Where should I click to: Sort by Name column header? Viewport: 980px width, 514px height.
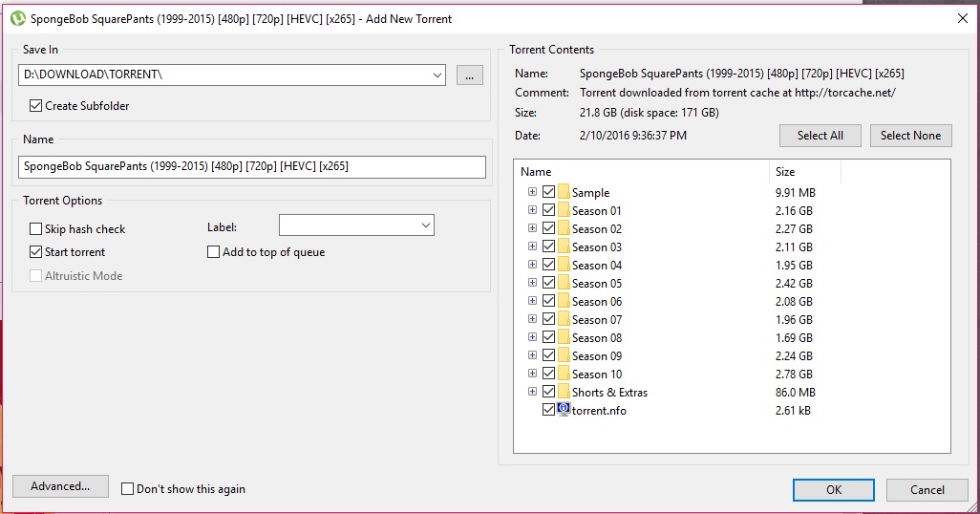point(641,171)
